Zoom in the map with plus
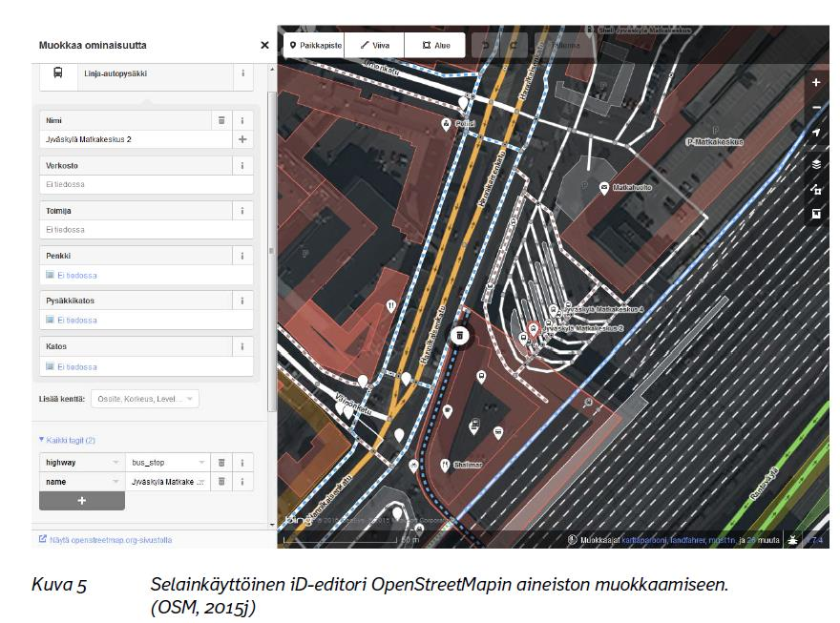 click(x=816, y=82)
